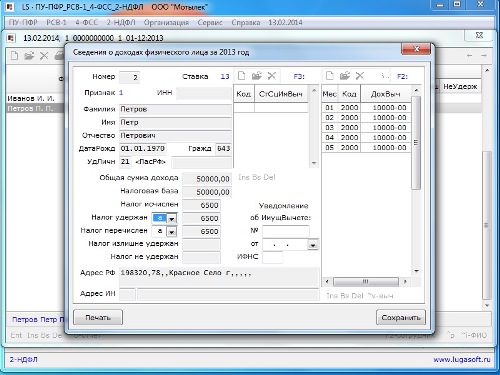Click the Адрес РФ field
Image resolution: width=500 pixels, height=375 pixels.
219,277
